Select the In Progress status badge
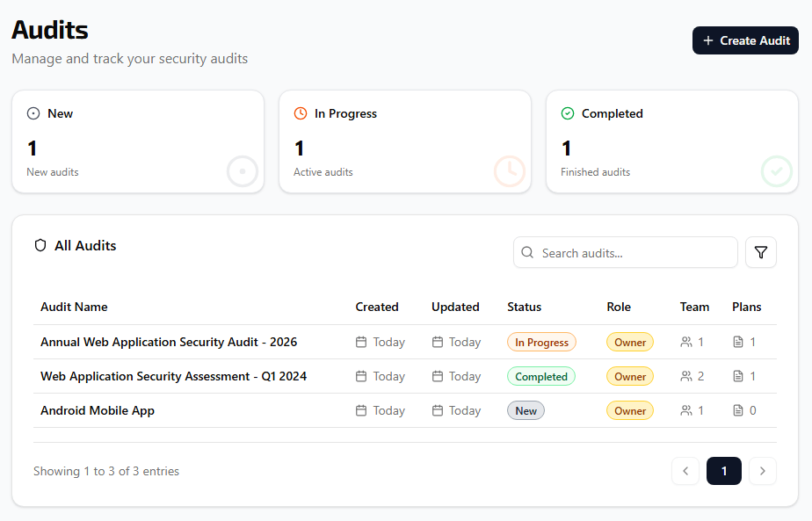Screen dimensions: 812x521 541,342
